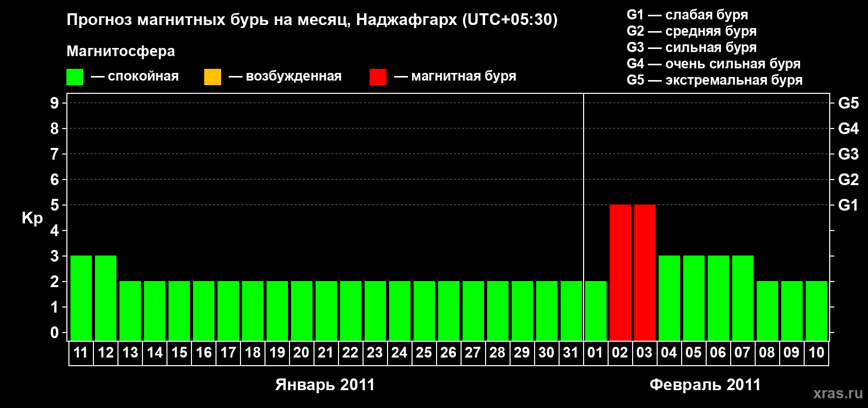868x408 pixels.
Task: Click the 'Kp' axis title
Action: 32,219
